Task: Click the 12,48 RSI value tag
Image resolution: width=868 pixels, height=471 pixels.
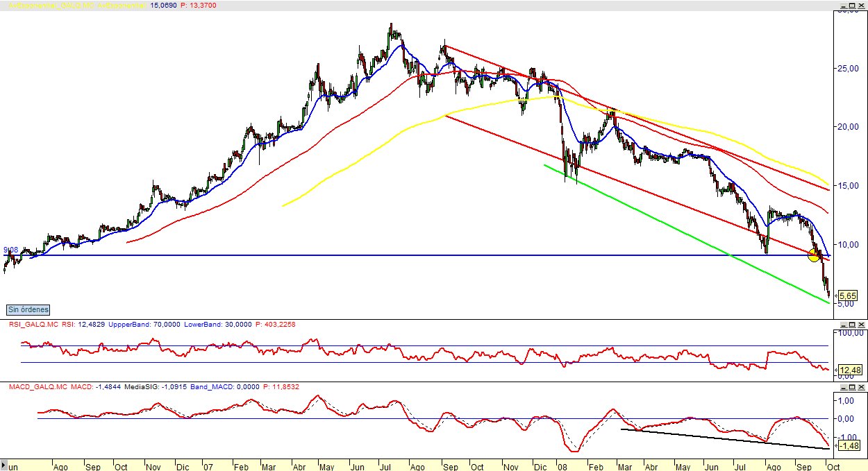Action: coord(849,370)
